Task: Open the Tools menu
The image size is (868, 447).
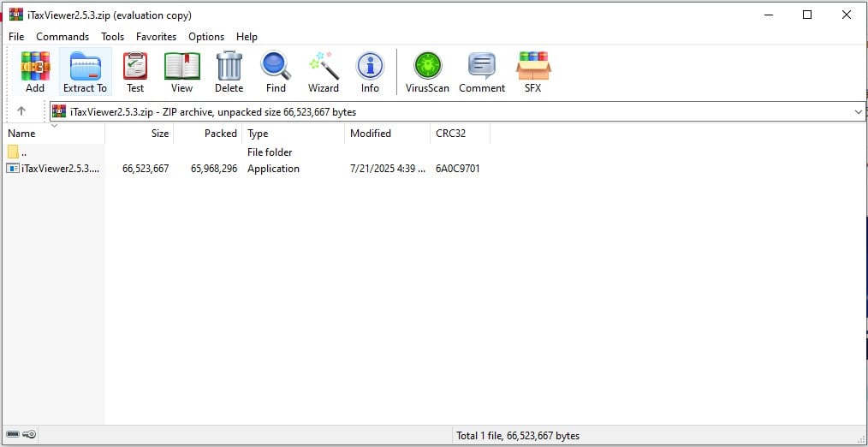Action: pos(112,37)
